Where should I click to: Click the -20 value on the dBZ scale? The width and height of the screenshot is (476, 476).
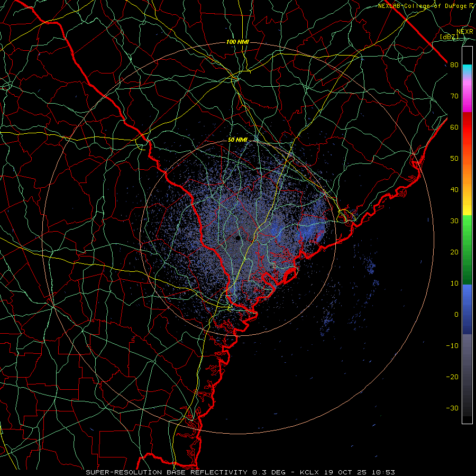(452, 377)
